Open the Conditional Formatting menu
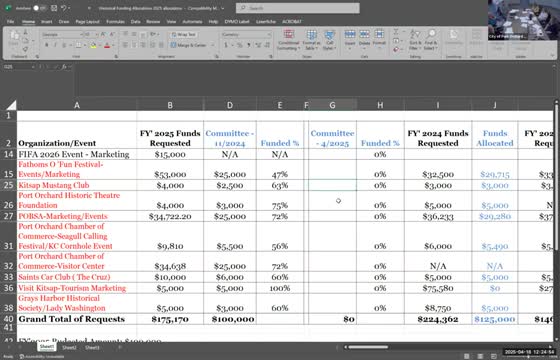The height and width of the screenshot is (360, 560). (x=289, y=40)
